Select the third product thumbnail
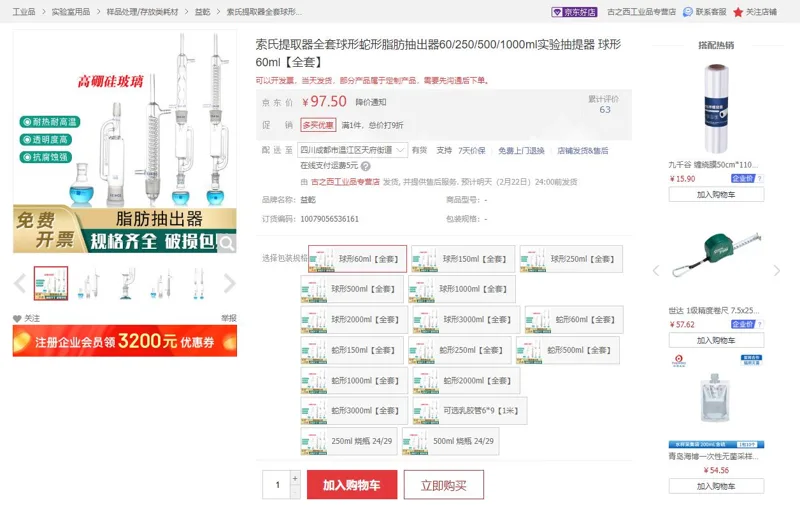 tap(126, 283)
